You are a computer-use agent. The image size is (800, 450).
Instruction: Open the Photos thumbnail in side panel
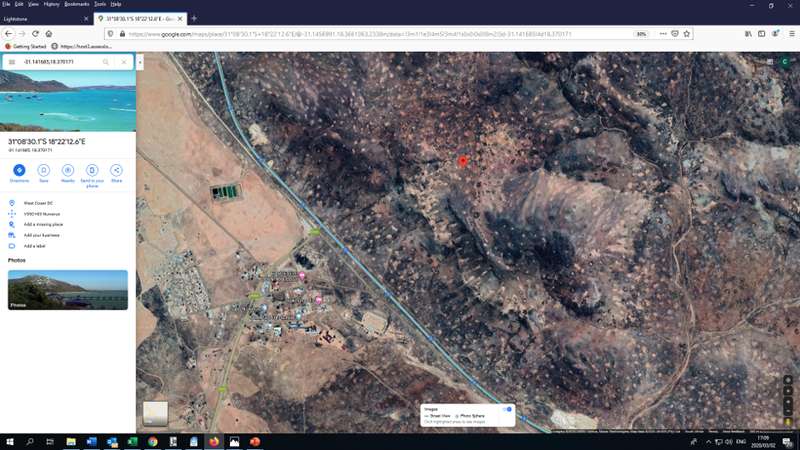point(68,290)
